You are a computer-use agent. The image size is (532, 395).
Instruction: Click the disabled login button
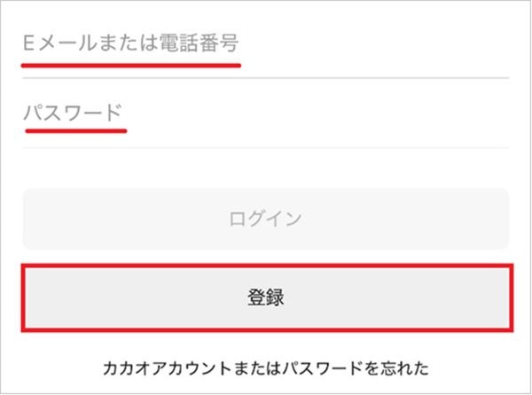(266, 218)
